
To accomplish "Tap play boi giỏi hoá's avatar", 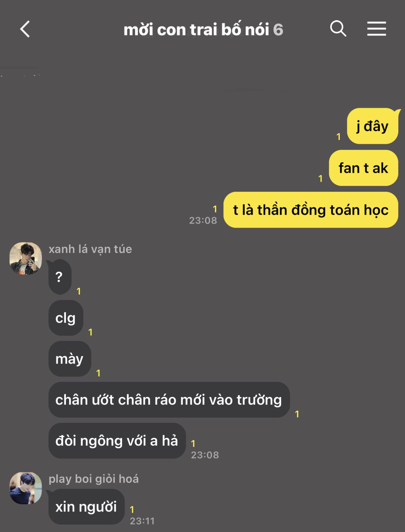I will [x=26, y=488].
